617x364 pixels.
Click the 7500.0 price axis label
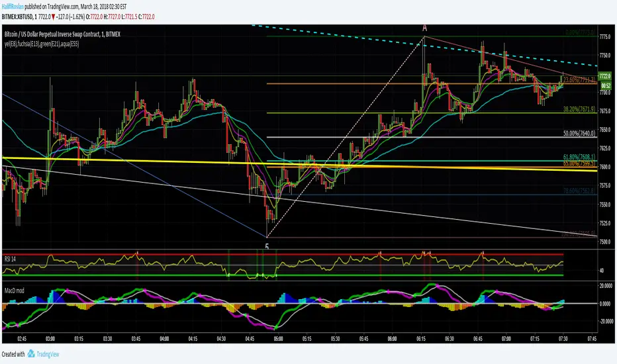click(605, 242)
